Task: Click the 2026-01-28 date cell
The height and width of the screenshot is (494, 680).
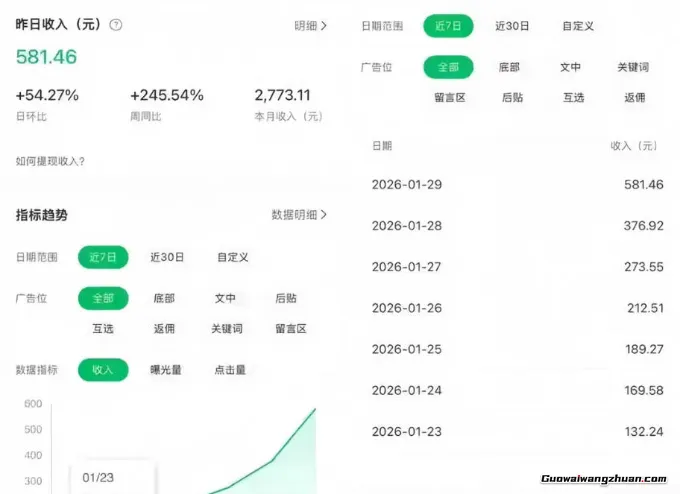Action: tap(407, 226)
